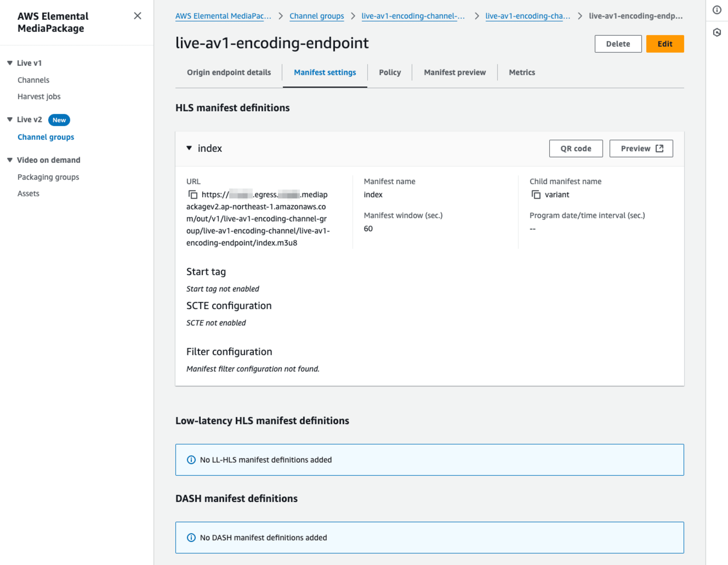This screenshot has width=728, height=565.
Task: Open Channel groups in sidebar
Action: (x=46, y=137)
